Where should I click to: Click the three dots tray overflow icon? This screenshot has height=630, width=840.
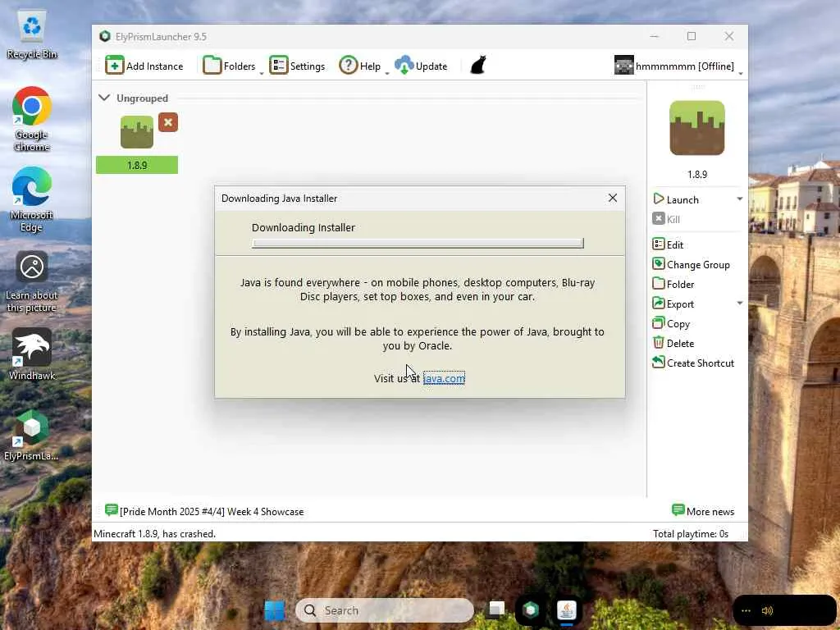tap(746, 610)
